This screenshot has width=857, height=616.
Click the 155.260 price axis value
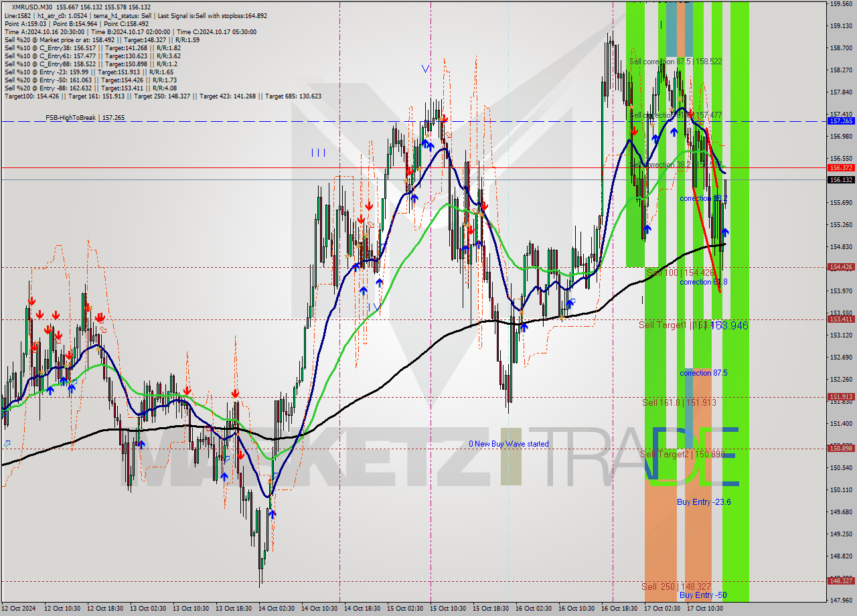click(x=841, y=225)
